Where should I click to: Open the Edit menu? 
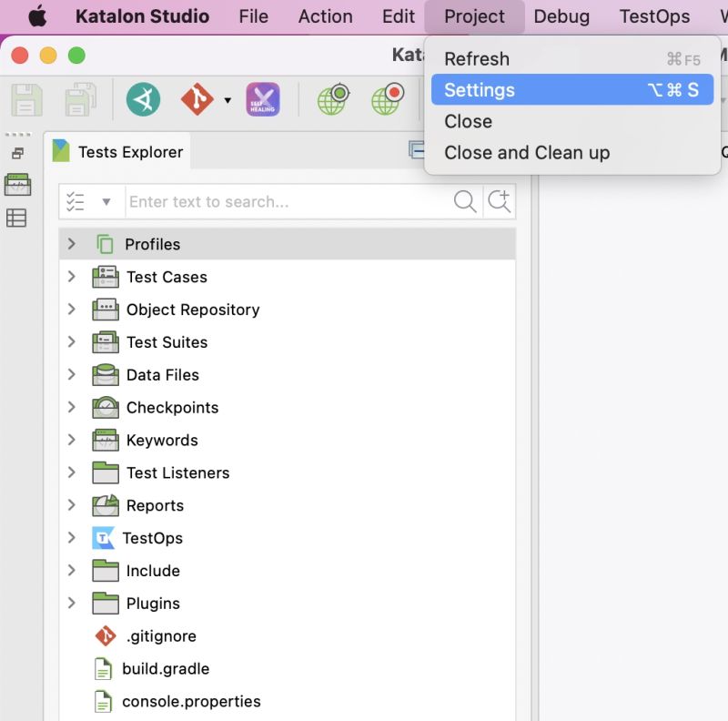coord(399,16)
